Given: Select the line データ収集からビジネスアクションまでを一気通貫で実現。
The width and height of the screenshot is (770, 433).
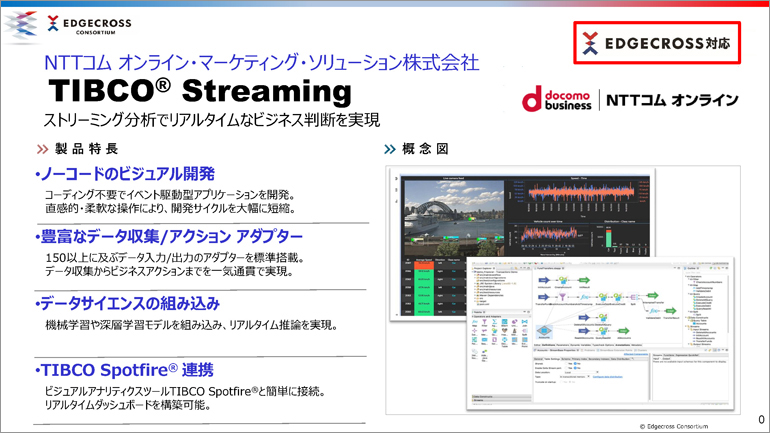Looking at the screenshot, I should (170, 271).
